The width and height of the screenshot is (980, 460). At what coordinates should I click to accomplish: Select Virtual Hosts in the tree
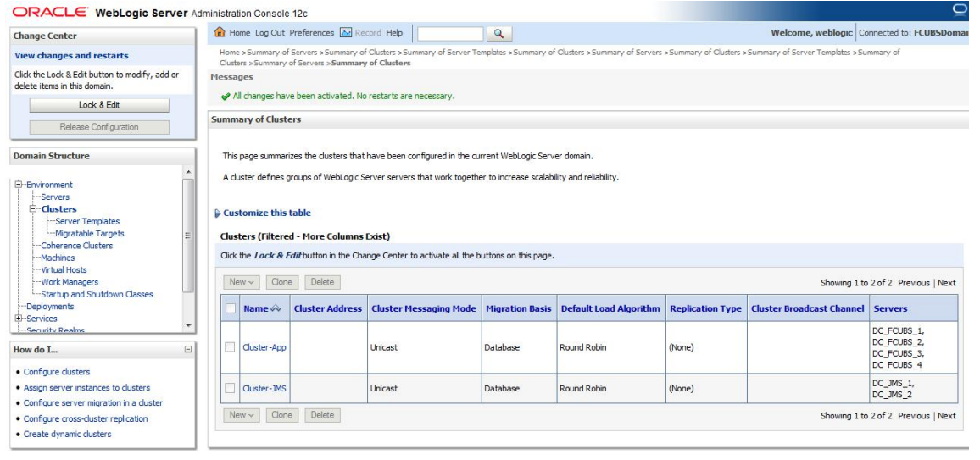point(64,270)
